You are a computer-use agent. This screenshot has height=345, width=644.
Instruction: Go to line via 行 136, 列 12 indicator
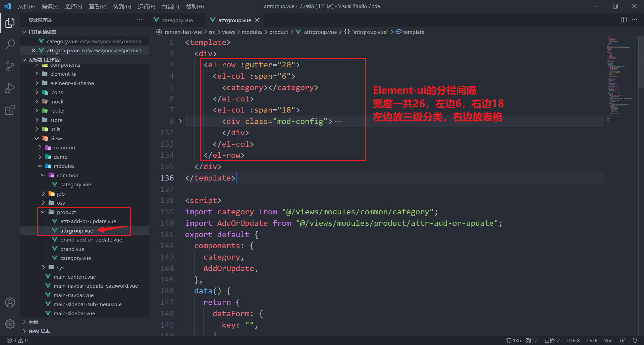click(522, 340)
